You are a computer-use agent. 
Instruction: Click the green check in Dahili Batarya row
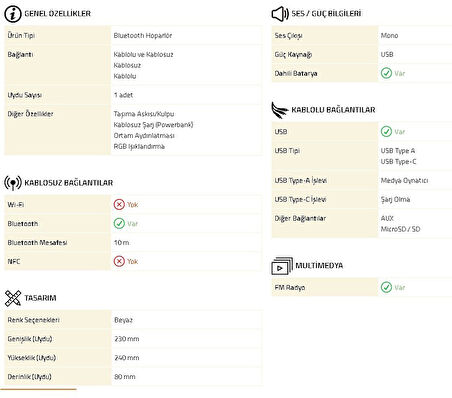click(386, 73)
